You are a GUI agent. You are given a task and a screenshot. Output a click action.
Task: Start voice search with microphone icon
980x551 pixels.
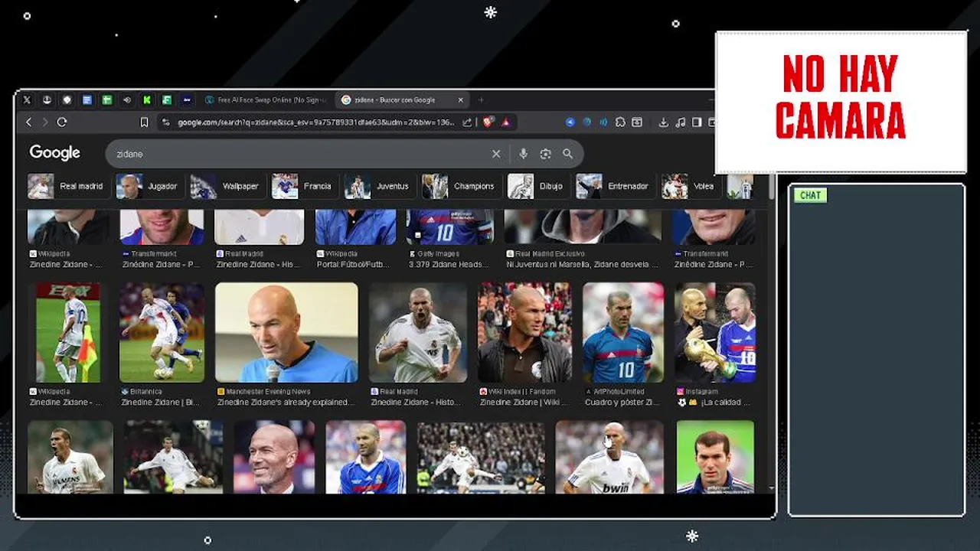[524, 154]
